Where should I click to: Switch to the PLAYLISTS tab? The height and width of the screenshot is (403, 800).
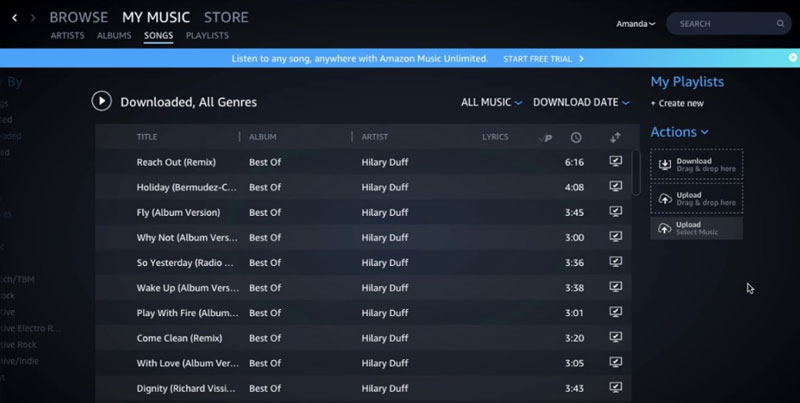tap(207, 36)
